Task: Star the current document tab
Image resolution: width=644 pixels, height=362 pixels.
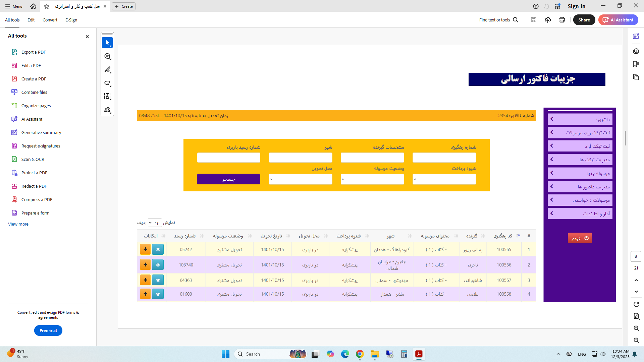Action: [47, 6]
